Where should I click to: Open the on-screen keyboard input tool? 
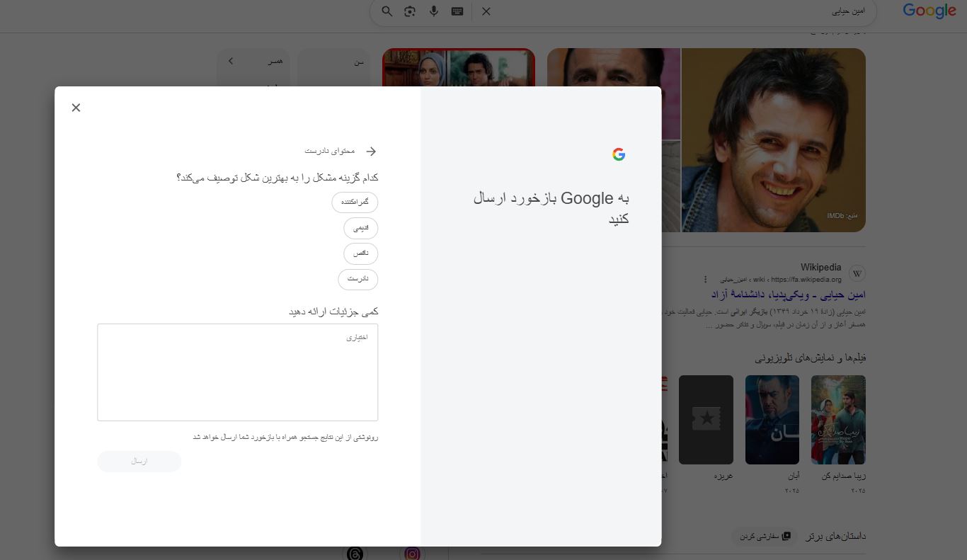click(x=457, y=11)
